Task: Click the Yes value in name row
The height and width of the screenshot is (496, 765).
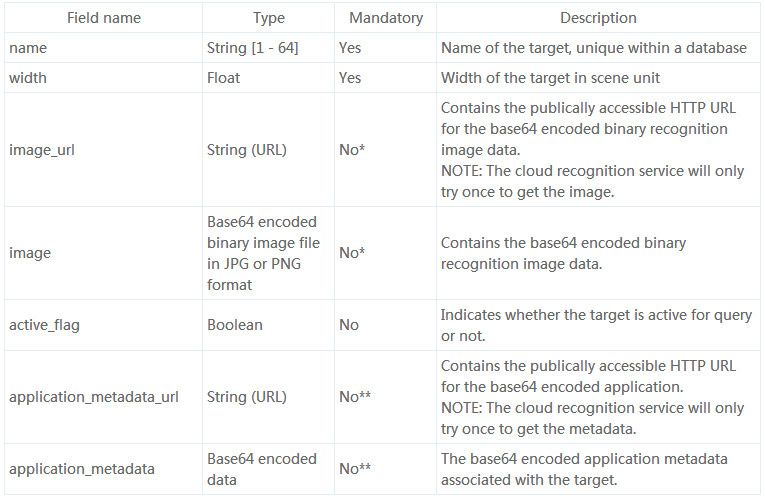Action: (350, 48)
